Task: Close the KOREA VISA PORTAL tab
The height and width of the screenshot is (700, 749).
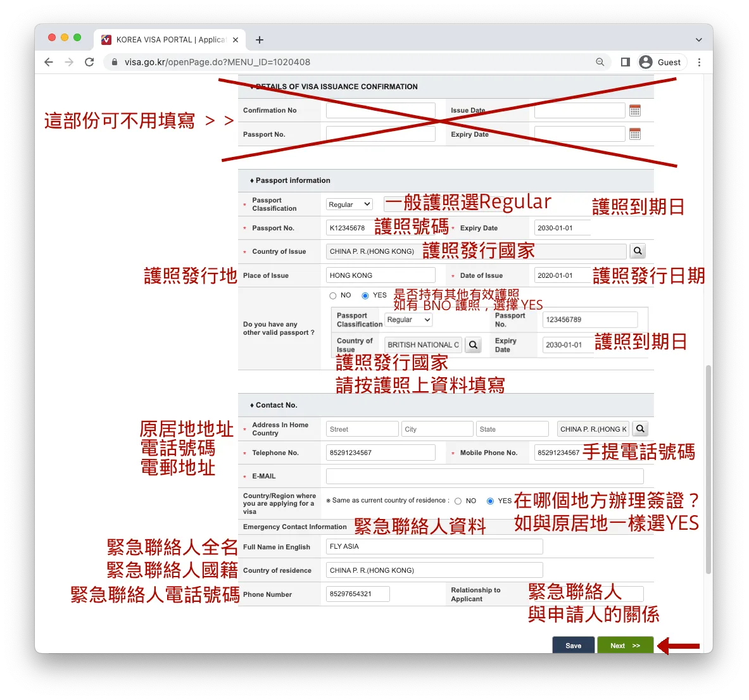Action: click(236, 40)
